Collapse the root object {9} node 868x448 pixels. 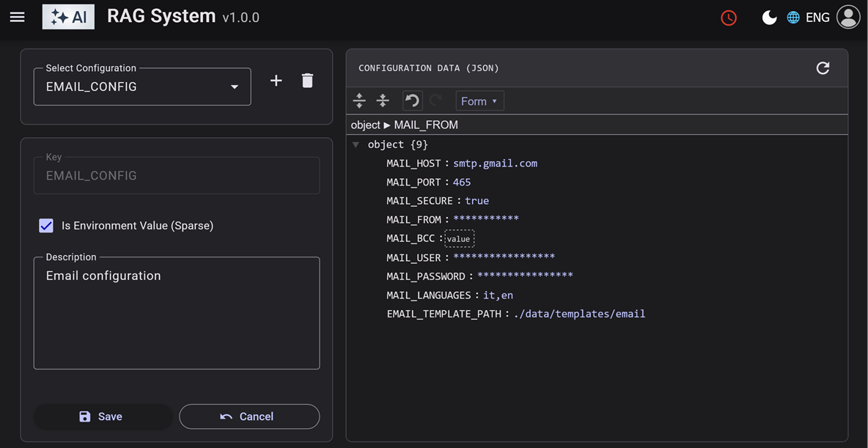tap(356, 145)
